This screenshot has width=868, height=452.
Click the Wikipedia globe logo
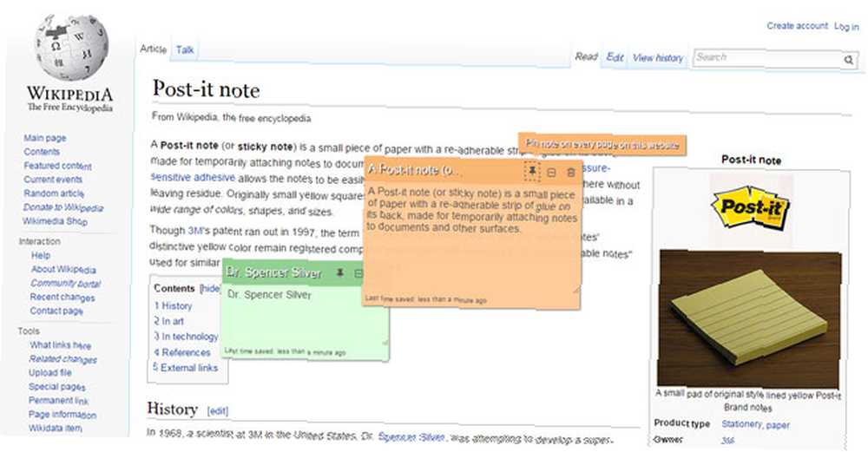(70, 48)
